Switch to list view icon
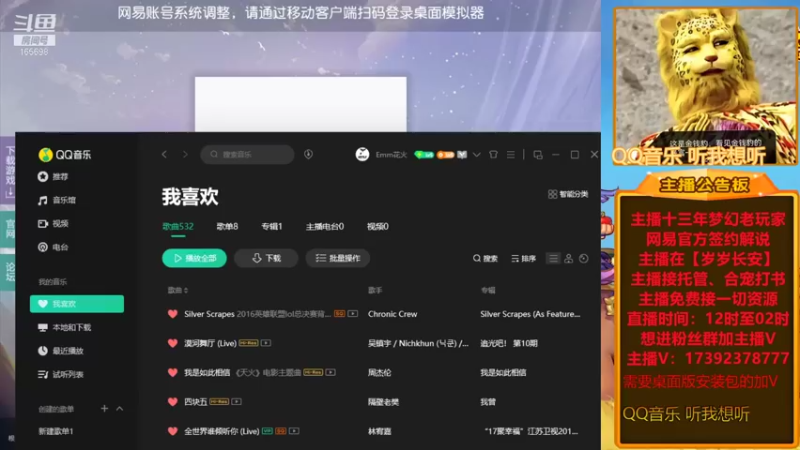 (553, 259)
